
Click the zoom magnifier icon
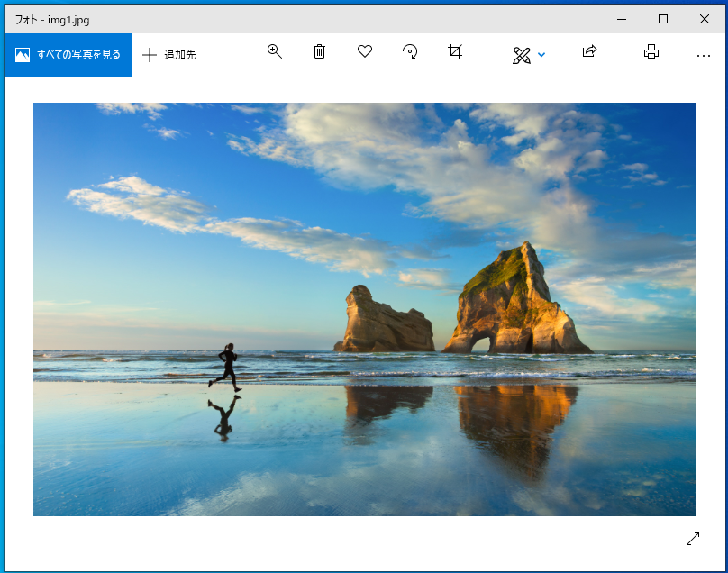(275, 51)
